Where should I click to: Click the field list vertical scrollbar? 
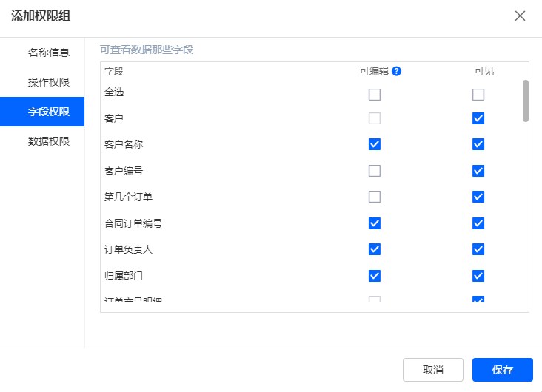pyautogui.click(x=526, y=101)
